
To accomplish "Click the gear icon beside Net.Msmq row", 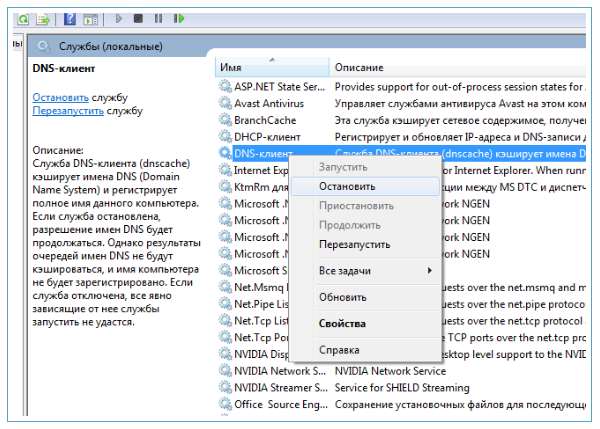I will click(x=225, y=287).
